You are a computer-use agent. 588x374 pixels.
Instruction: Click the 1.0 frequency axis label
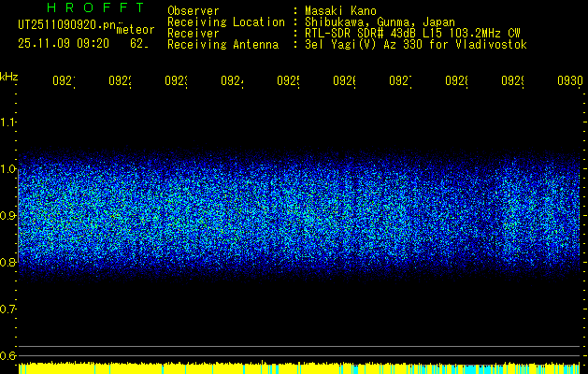(7, 169)
